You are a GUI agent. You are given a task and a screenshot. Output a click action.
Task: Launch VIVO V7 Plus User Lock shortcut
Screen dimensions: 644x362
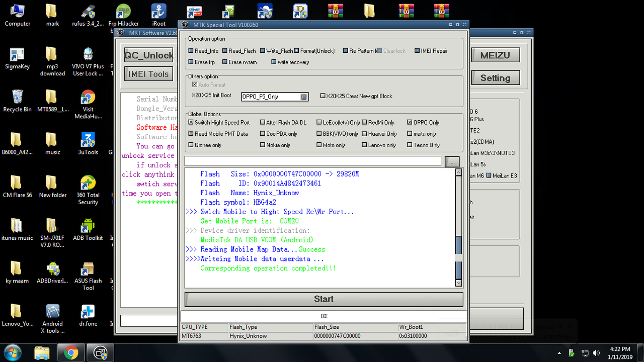[88, 61]
